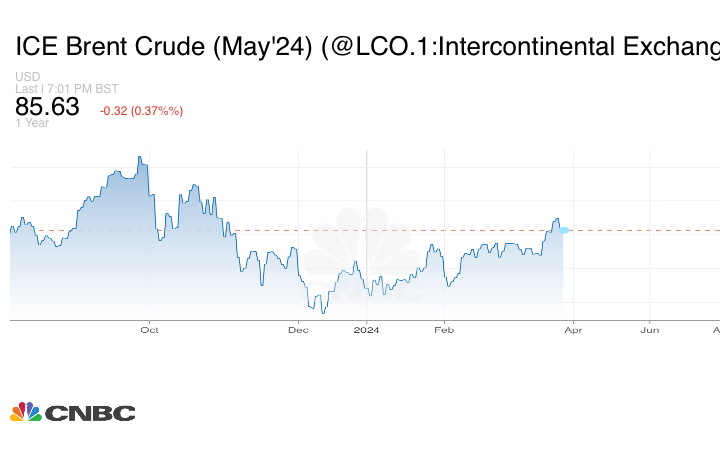
Task: Click the blue last-price marker on chart
Action: 564,230
